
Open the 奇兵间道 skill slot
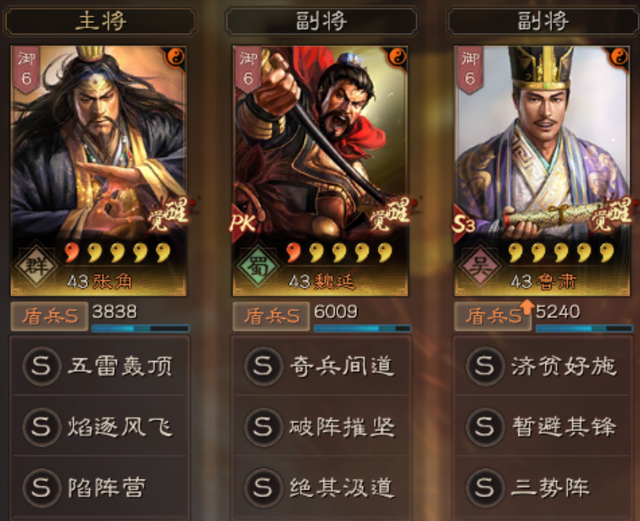coord(321,366)
